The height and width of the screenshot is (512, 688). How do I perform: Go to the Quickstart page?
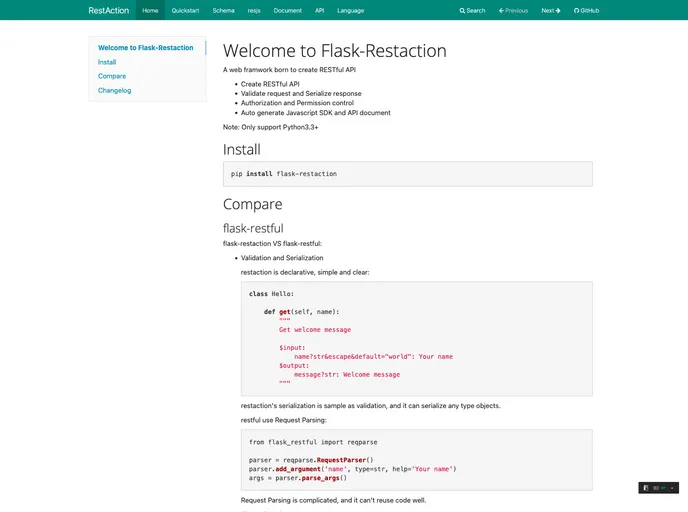[x=185, y=11]
